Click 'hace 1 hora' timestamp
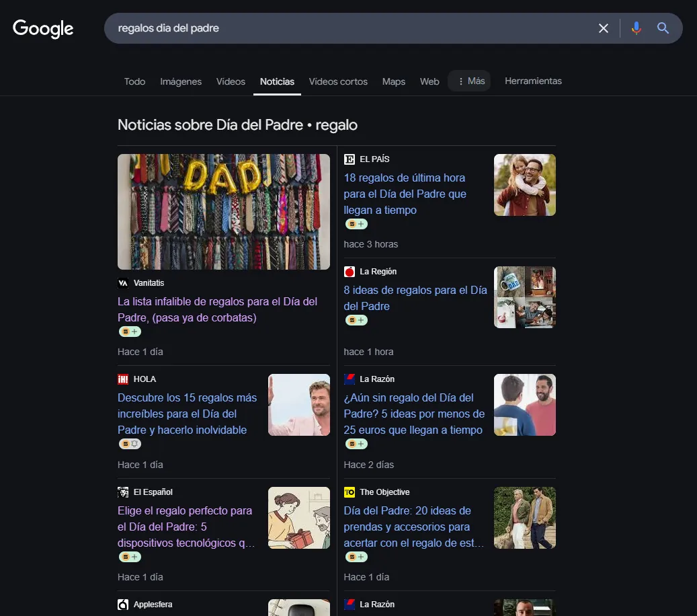The image size is (697, 616). [368, 352]
